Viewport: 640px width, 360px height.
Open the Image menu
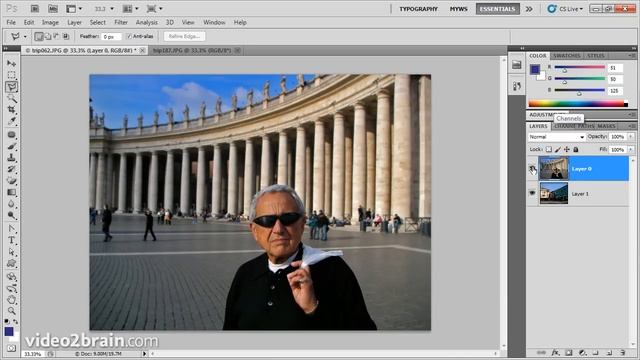click(50, 22)
